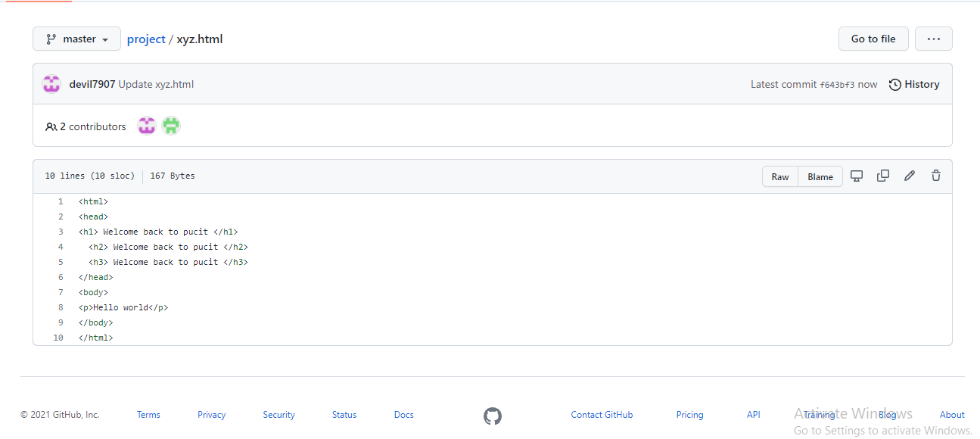Open commit hash f643bf3

pyautogui.click(x=837, y=85)
